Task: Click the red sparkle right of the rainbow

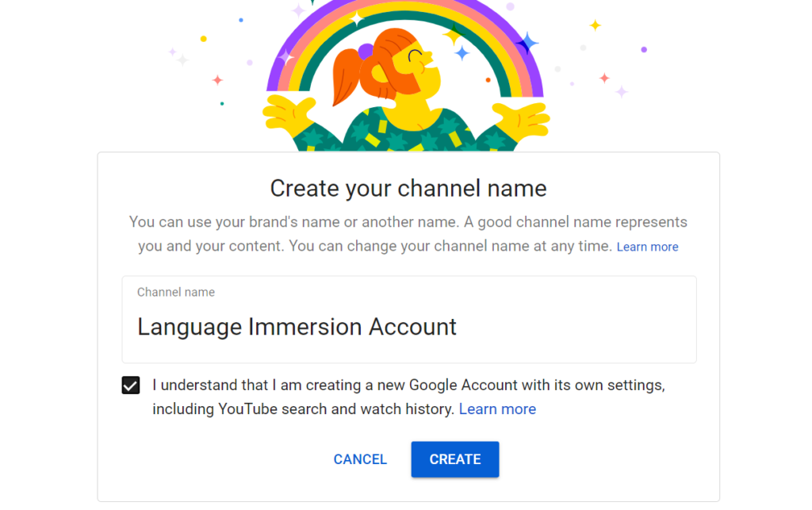Action: point(604,78)
